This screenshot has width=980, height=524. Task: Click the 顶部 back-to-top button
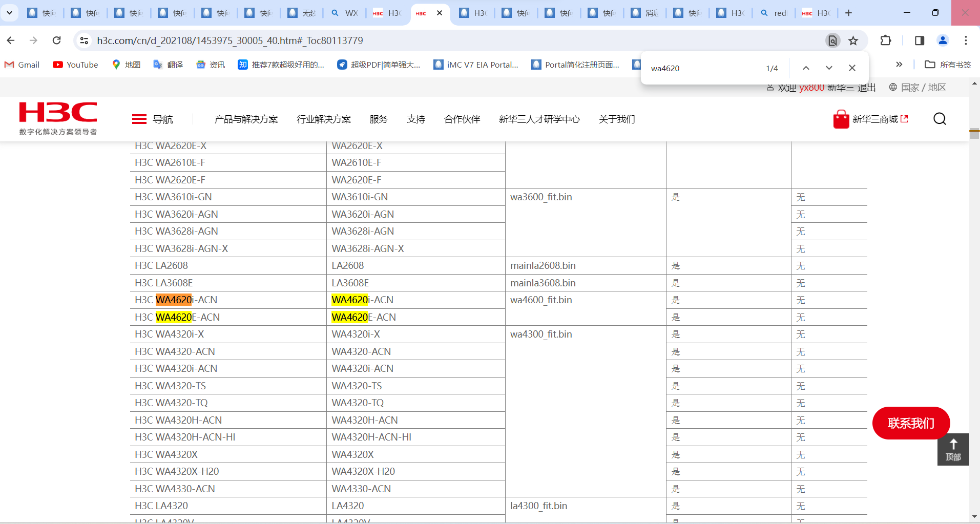pos(953,450)
